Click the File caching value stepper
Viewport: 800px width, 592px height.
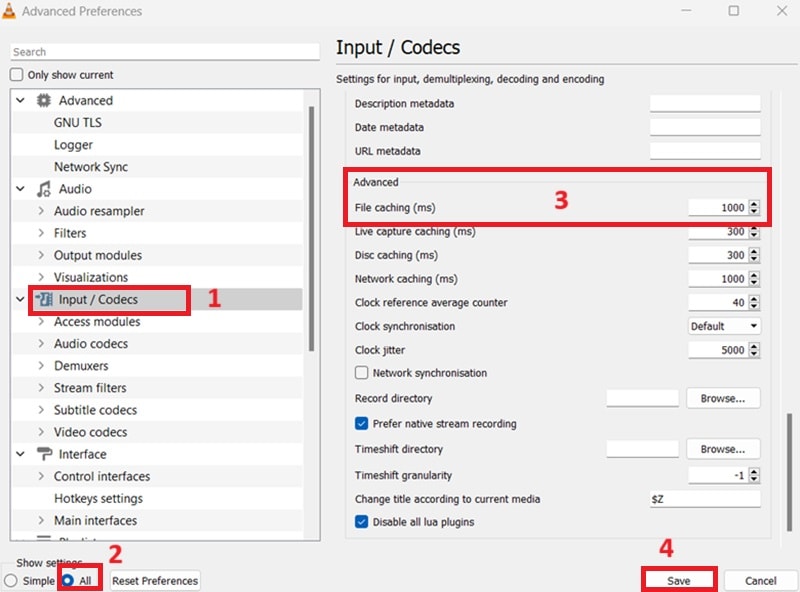(753, 208)
